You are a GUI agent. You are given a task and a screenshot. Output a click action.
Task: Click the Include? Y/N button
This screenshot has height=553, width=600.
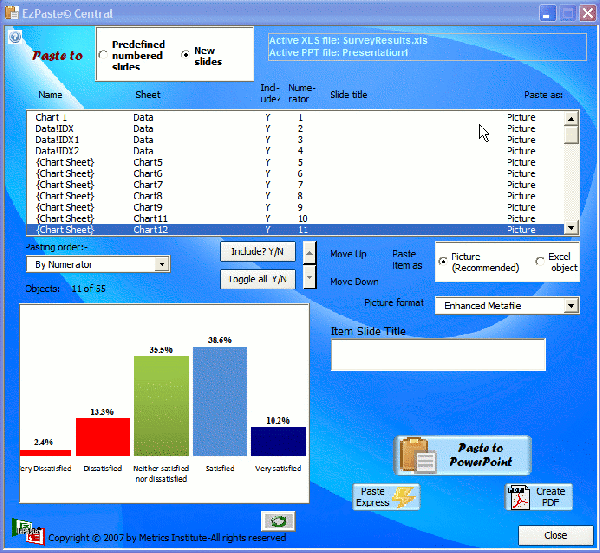258,252
